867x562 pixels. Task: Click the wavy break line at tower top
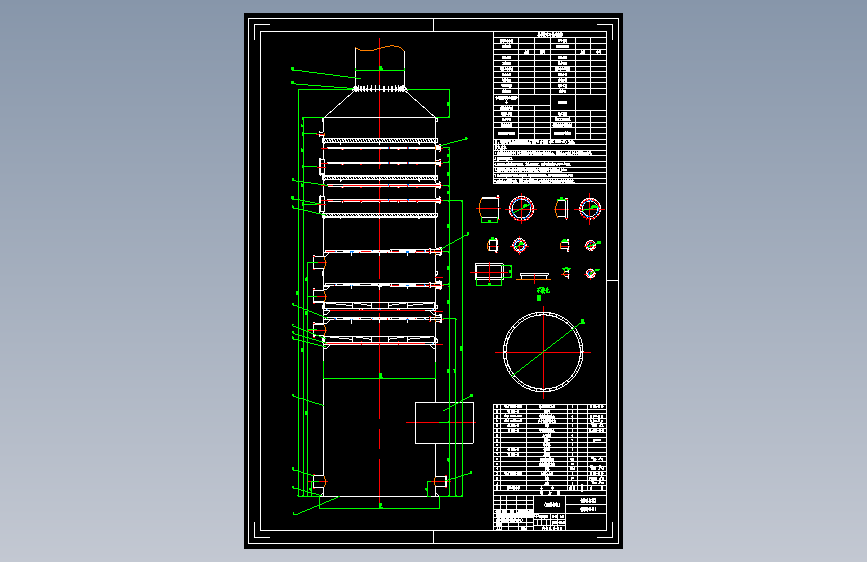click(x=380, y=49)
